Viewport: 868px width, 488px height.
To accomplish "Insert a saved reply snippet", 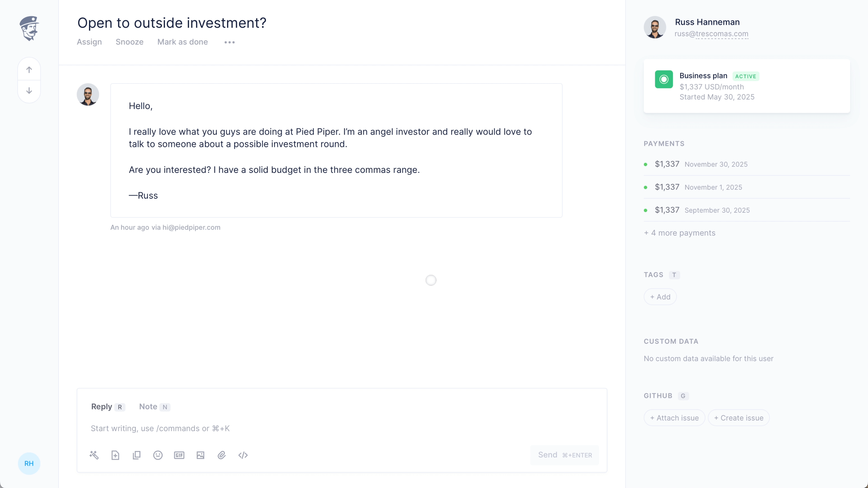I will 115,455.
